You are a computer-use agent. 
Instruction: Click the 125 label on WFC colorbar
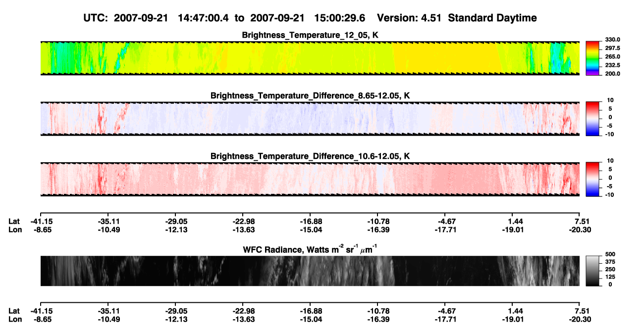tap(610, 277)
